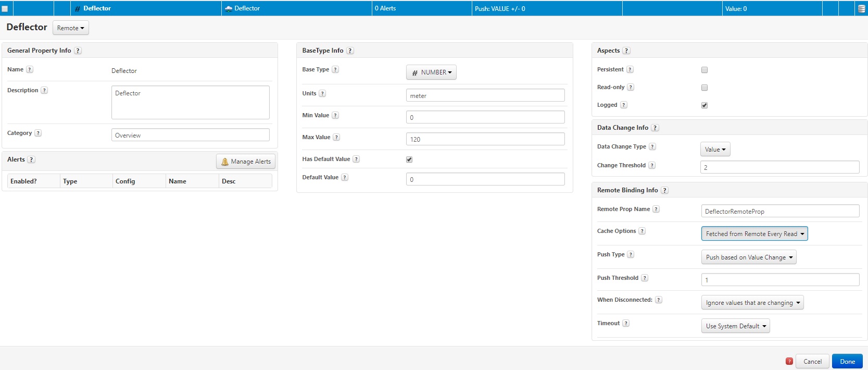Enable the Persistent checkbox
Screen dimensions: 868x370
pos(705,70)
